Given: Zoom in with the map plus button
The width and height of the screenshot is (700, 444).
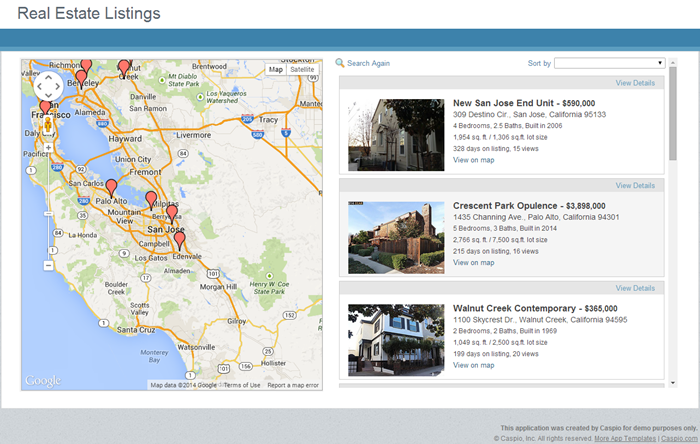Looking at the screenshot, I should [x=48, y=148].
